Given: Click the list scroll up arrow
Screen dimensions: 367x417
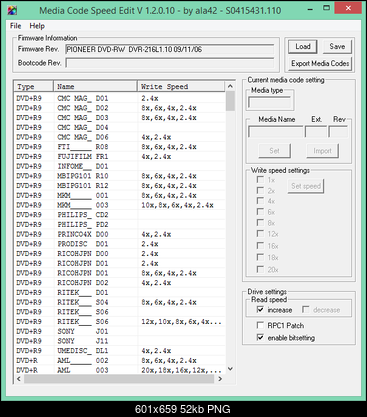Looking at the screenshot, I should pyautogui.click(x=230, y=86).
